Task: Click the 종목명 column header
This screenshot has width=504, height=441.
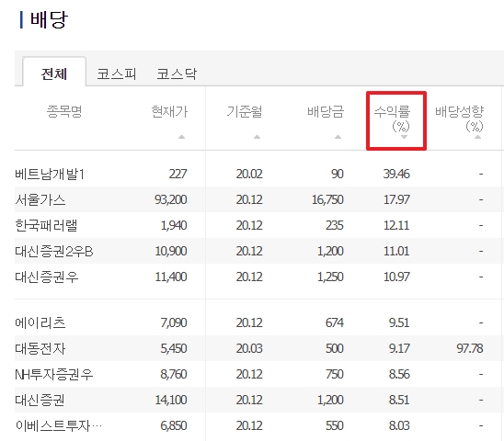Action: [x=64, y=111]
